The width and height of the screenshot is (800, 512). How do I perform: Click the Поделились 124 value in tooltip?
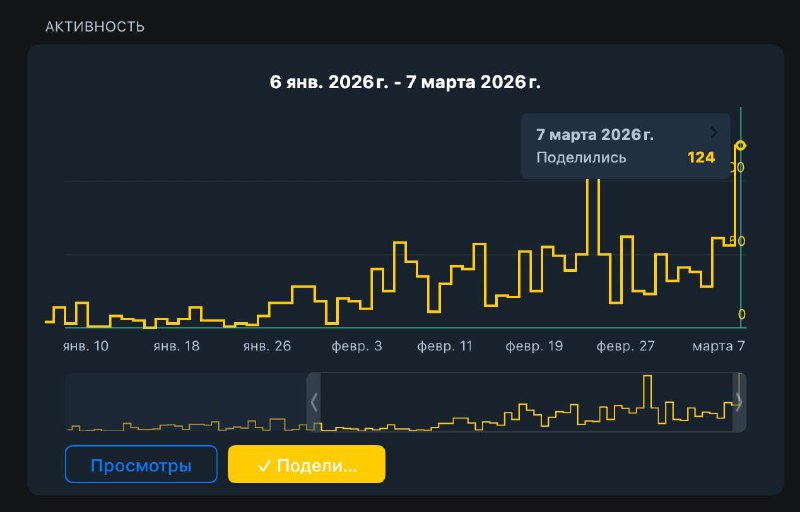click(x=701, y=157)
